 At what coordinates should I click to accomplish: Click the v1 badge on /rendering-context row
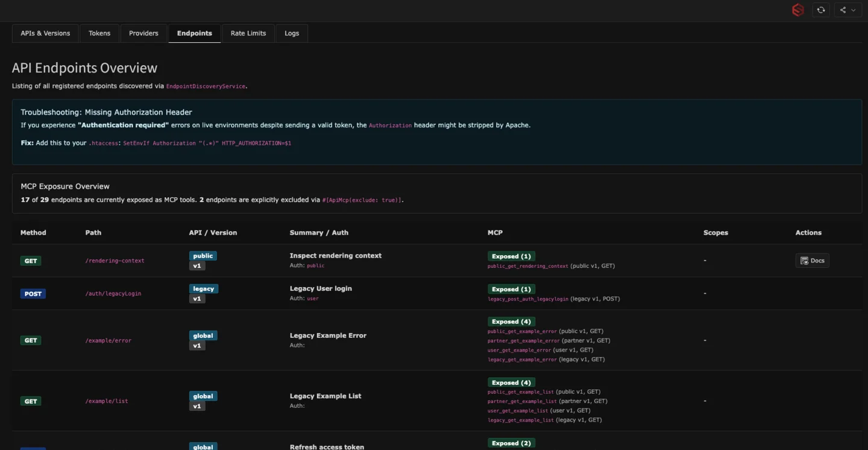pos(197,266)
